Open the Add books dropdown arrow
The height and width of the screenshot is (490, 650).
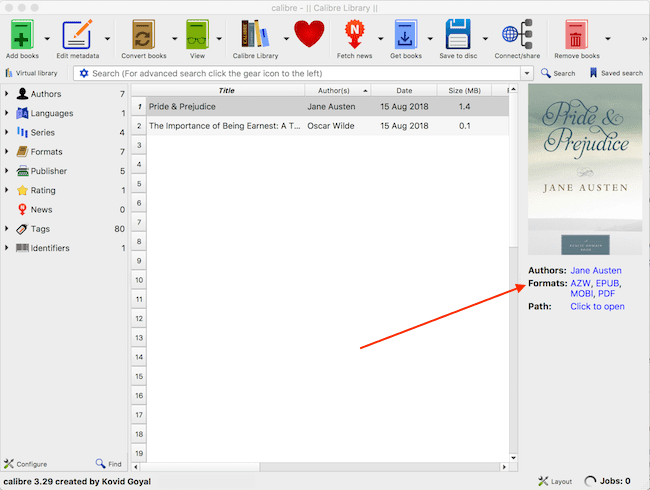[x=47, y=39]
